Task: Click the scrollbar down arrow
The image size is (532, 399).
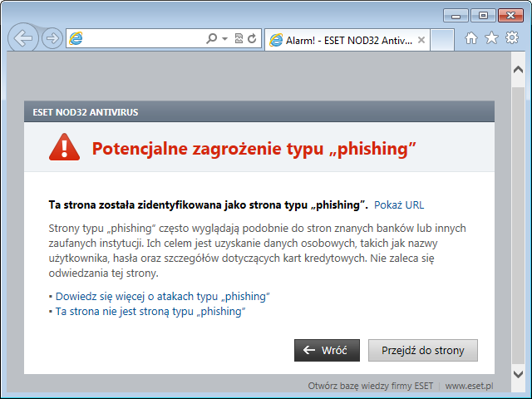Action: pos(518,374)
